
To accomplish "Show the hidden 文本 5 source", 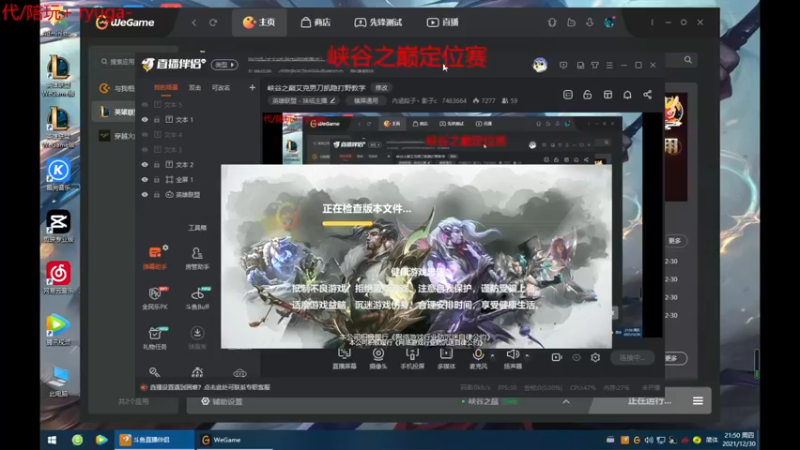I will click(145, 105).
